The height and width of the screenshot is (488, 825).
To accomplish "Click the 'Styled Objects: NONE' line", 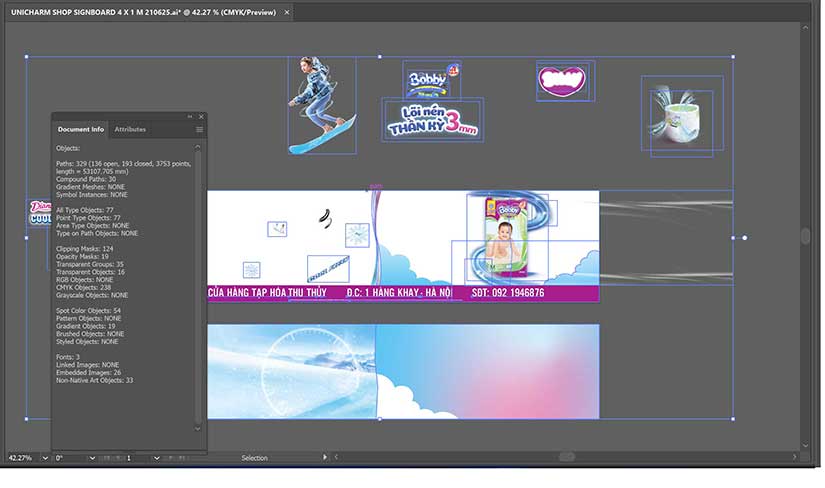I will tap(87, 342).
